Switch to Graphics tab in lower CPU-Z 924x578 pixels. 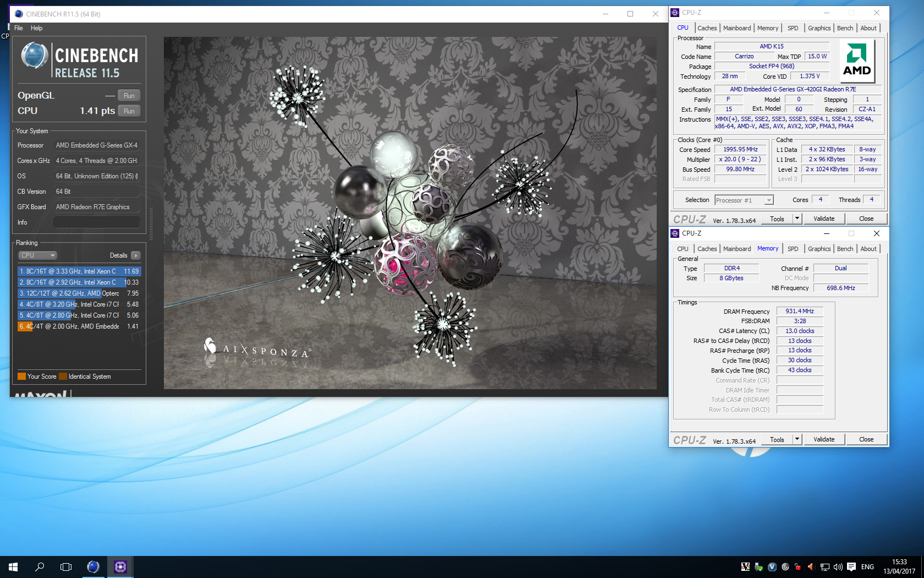pos(819,249)
